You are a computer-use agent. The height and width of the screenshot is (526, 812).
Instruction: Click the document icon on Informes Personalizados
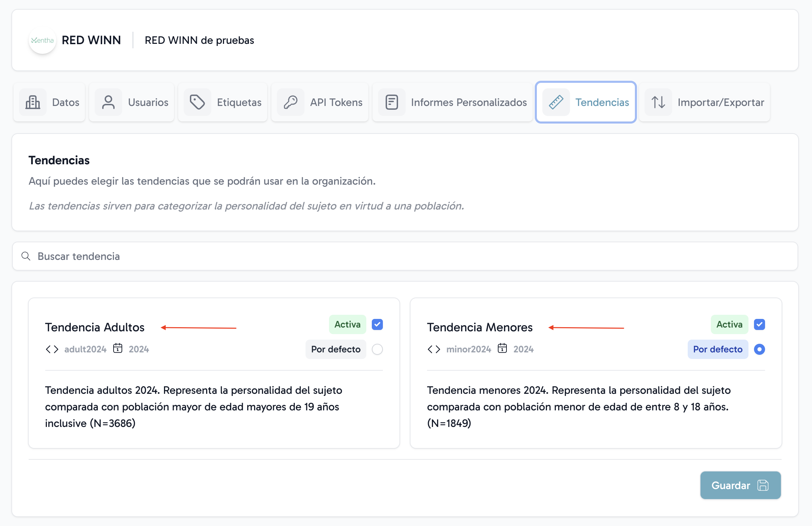coord(391,103)
